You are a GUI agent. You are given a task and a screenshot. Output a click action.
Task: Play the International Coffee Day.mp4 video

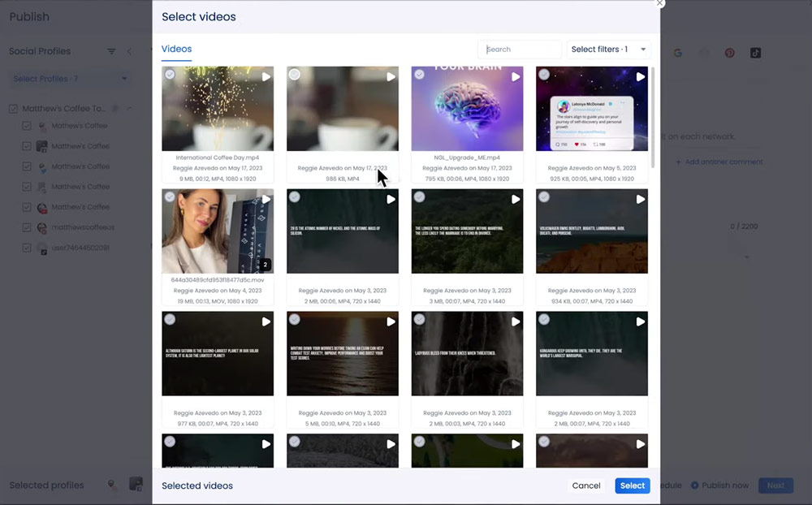pos(266,76)
